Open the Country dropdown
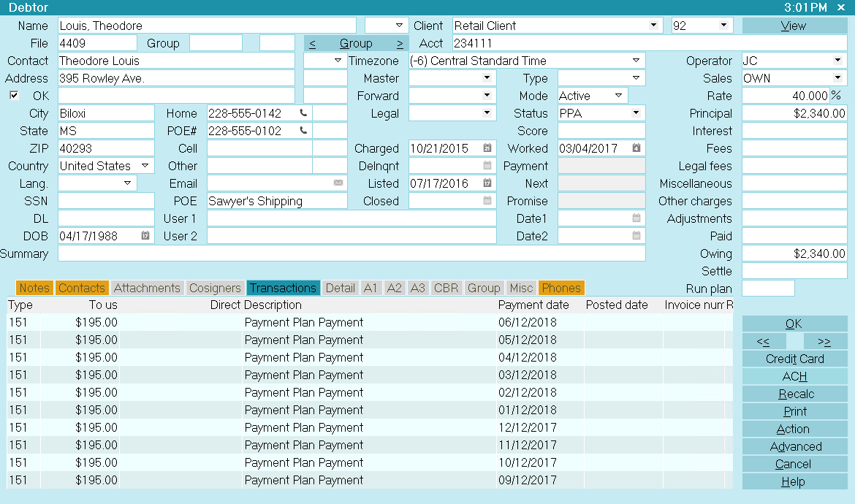The width and height of the screenshot is (855, 504). [145, 166]
